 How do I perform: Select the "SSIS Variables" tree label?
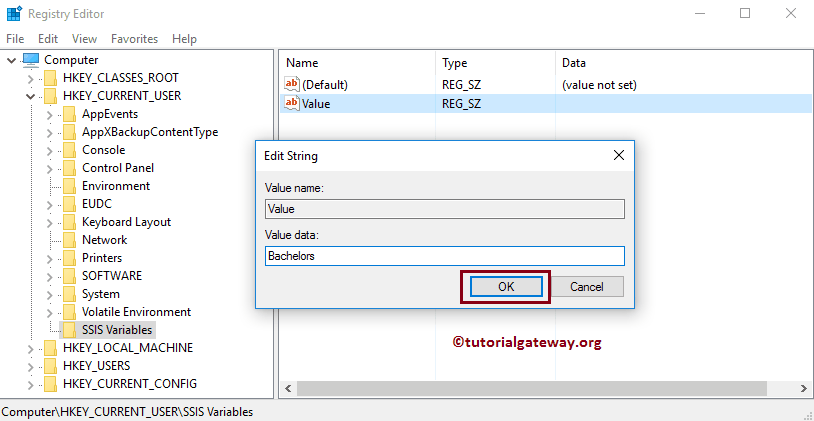coord(117,330)
